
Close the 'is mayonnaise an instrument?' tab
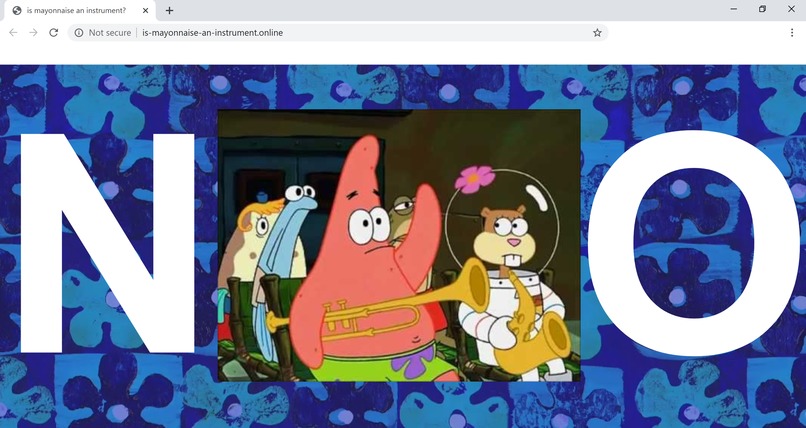pos(145,10)
